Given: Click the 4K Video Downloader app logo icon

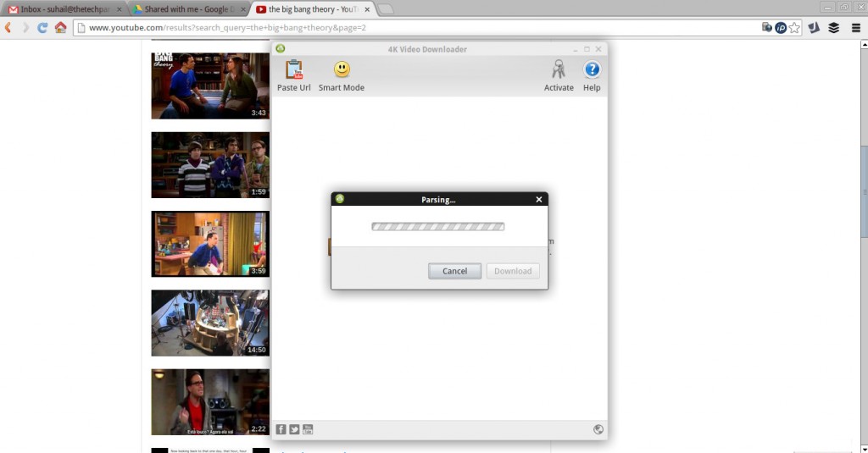Looking at the screenshot, I should (281, 48).
